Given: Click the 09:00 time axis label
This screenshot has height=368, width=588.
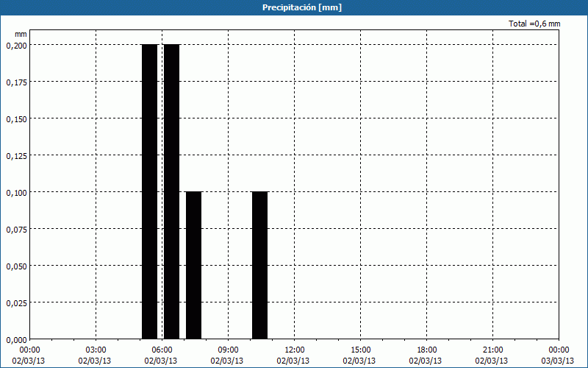Looking at the screenshot, I should (x=228, y=350).
